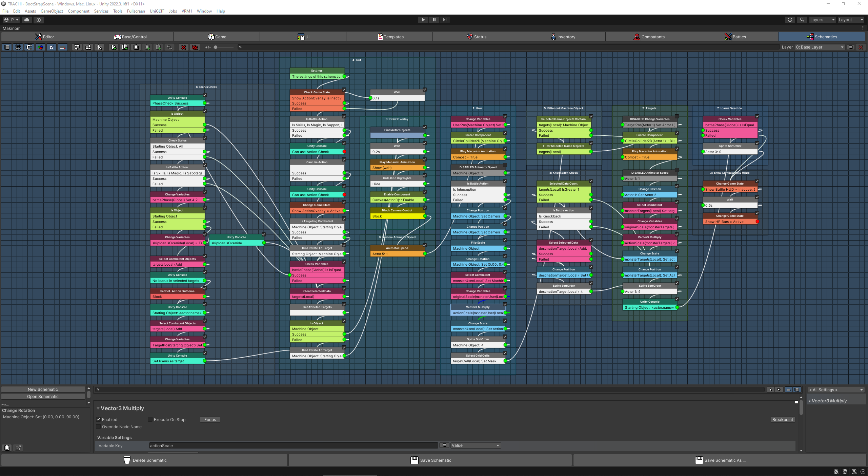Viewport: 868px width, 476px height.
Task: Click the swap arrows toolbar icon
Action: [x=169, y=47]
